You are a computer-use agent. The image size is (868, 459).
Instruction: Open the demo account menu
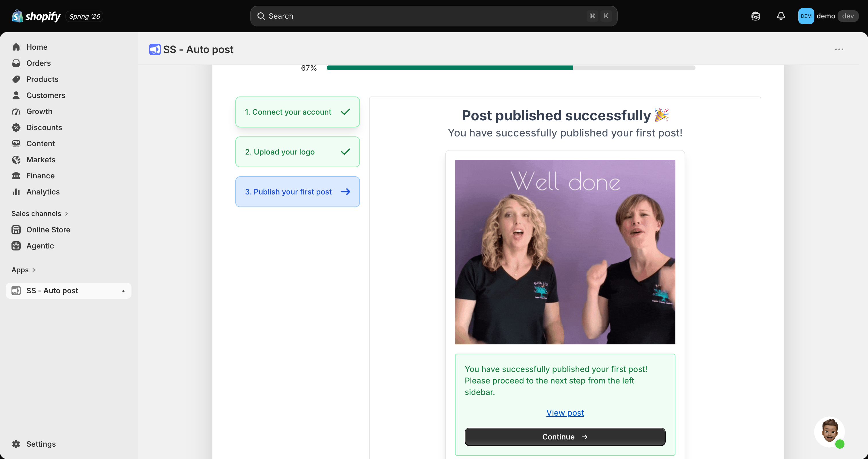point(828,16)
